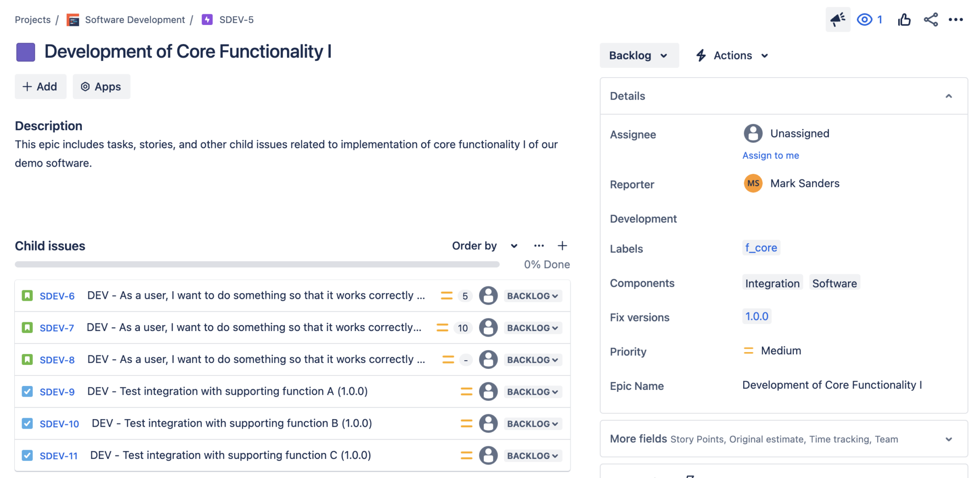Click the task type icon beside SDEV-9
The image size is (980, 478).
(27, 391)
